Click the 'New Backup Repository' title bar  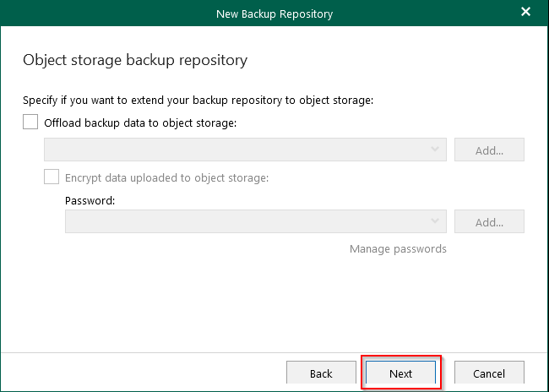(x=274, y=14)
